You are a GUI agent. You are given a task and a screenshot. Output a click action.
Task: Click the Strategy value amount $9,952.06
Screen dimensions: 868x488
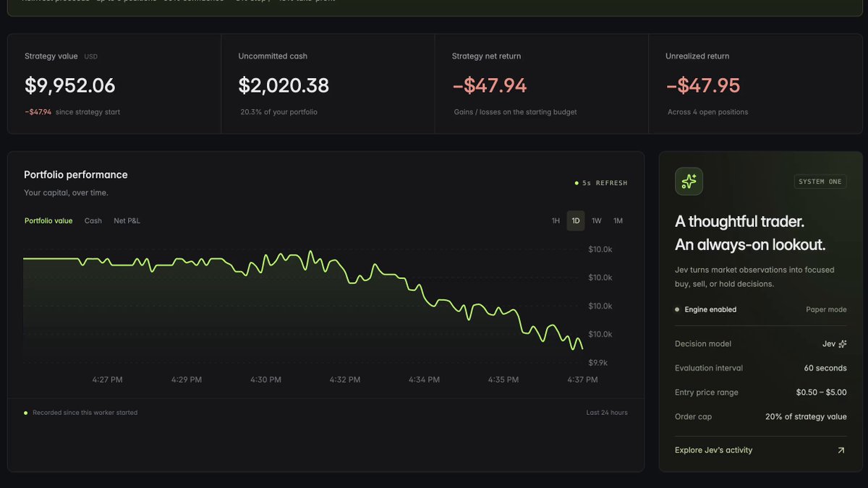(70, 85)
